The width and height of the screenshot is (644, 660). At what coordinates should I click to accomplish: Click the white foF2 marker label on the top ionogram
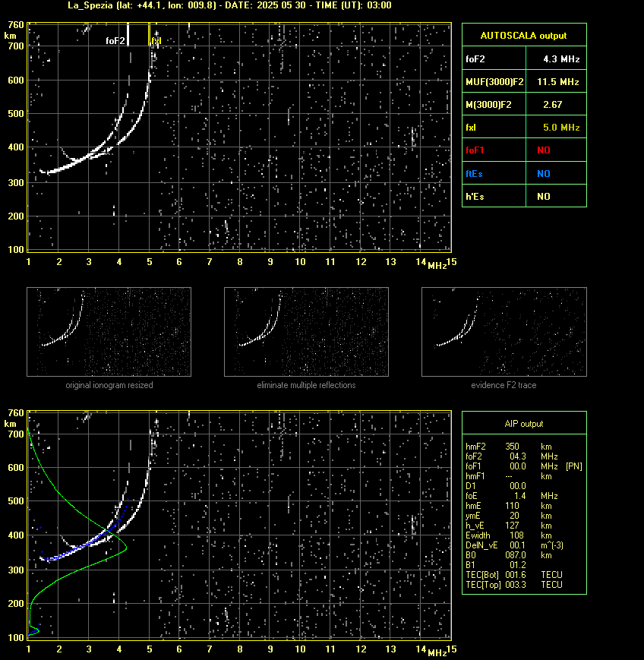[115, 41]
